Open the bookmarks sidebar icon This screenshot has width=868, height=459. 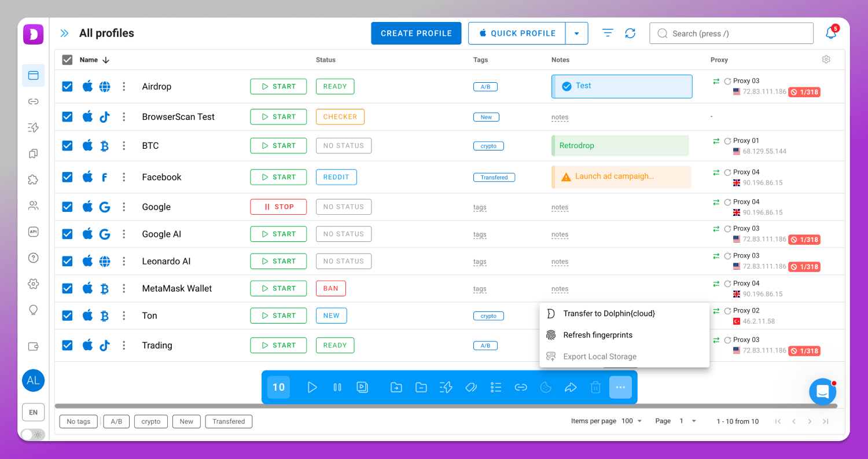click(x=33, y=153)
